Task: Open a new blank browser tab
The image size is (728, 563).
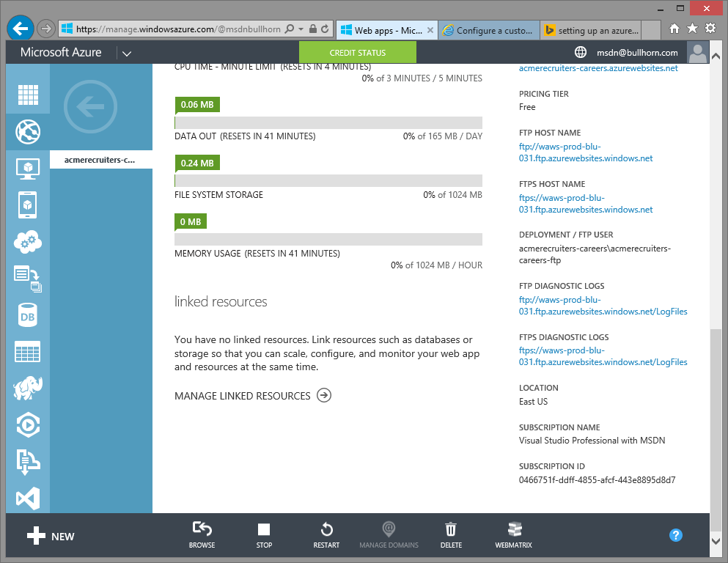Action: tap(651, 30)
